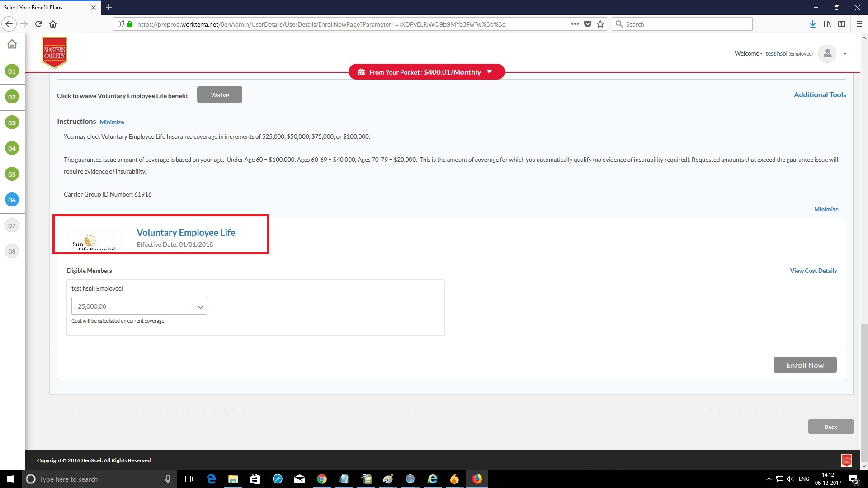Screen dimensions: 868x488
Task: Open Windows Start menu
Action: 11,479
